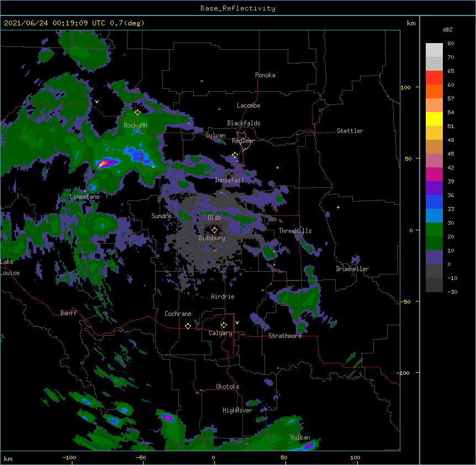Select the light gray 80–70 dBZ legend swatch
This screenshot has width=476, height=465.
434,50
